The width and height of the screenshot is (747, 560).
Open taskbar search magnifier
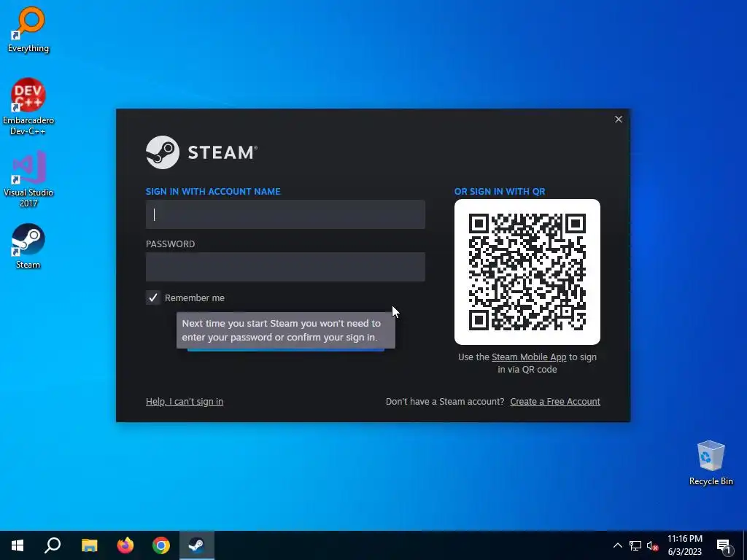[x=53, y=545]
